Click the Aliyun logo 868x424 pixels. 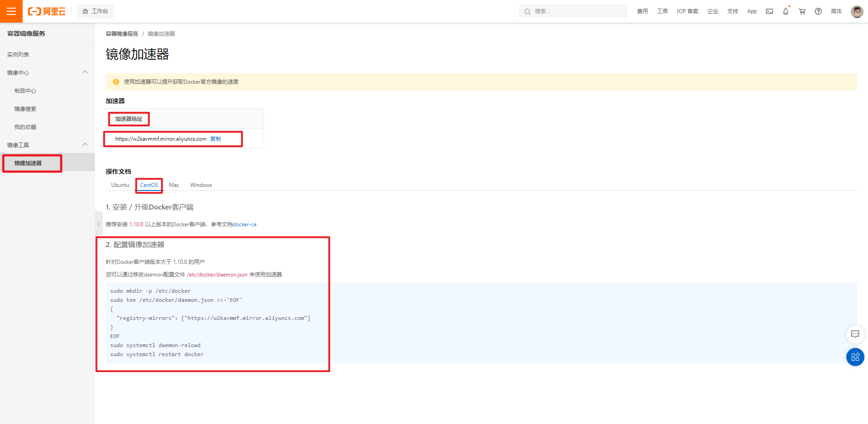coord(47,11)
